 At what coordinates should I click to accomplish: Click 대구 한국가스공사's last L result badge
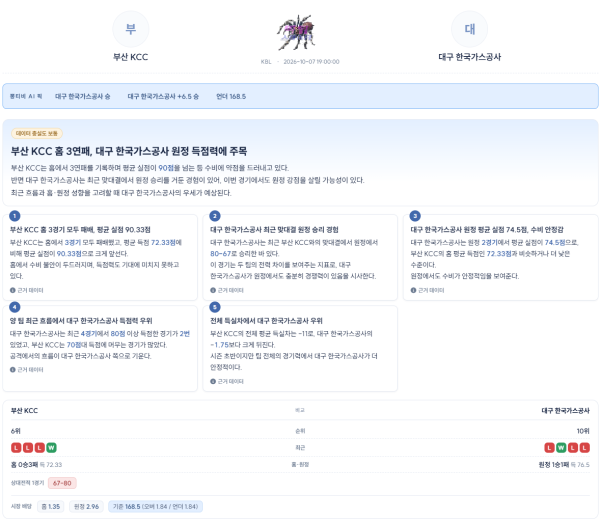[584, 448]
